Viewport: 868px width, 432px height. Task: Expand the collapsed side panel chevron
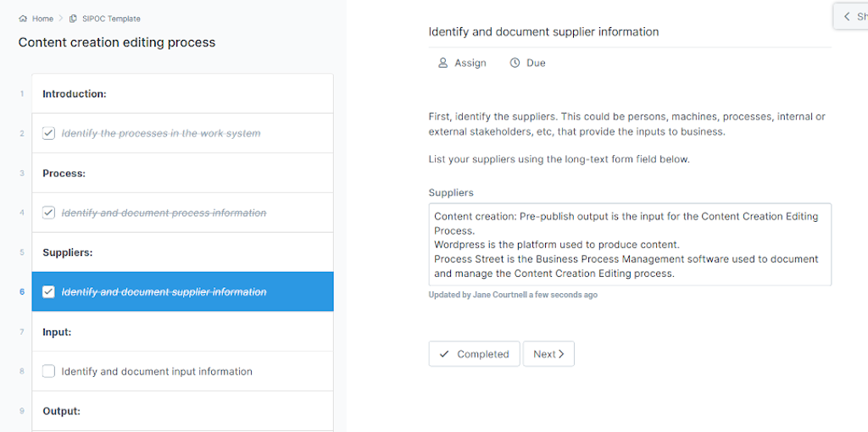[846, 16]
